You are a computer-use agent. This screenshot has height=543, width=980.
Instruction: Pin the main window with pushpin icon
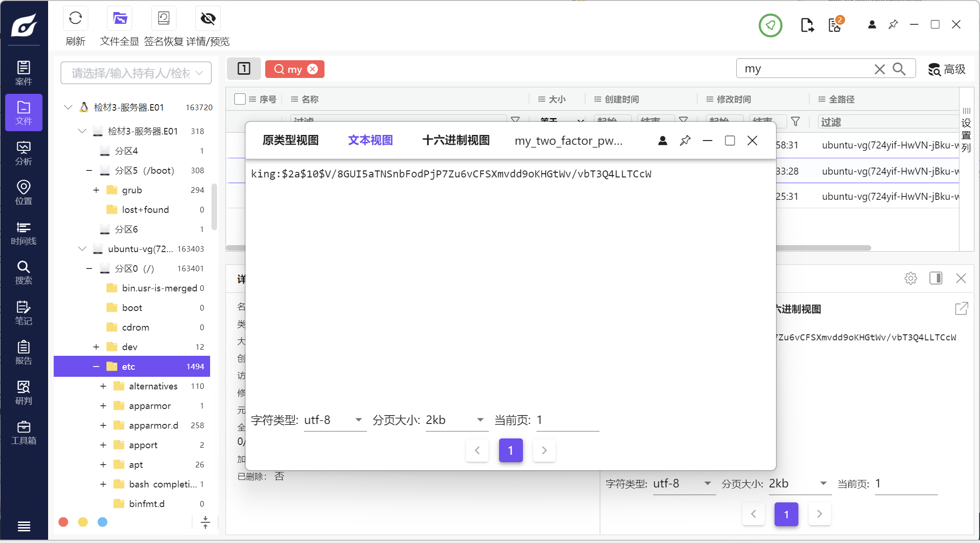(x=893, y=24)
